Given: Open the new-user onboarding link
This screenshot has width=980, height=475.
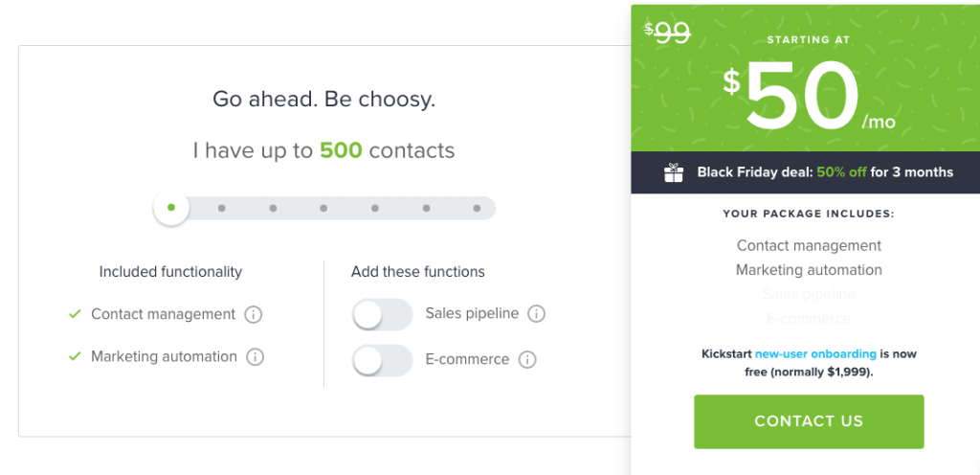Looking at the screenshot, I should [815, 353].
